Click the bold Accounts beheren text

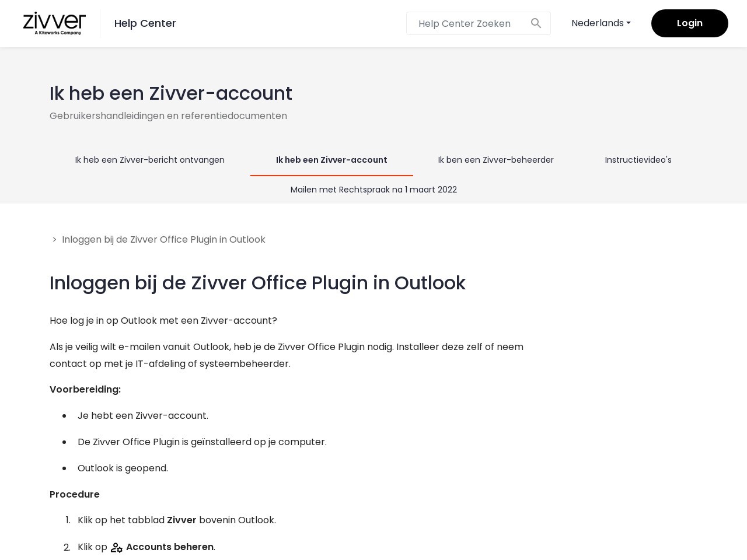click(169, 547)
